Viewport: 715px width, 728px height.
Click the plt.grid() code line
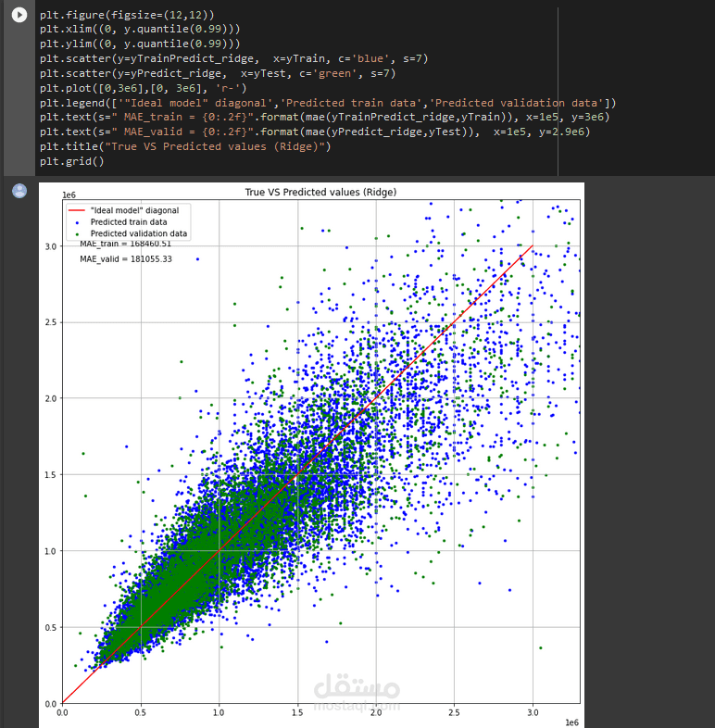point(72,161)
